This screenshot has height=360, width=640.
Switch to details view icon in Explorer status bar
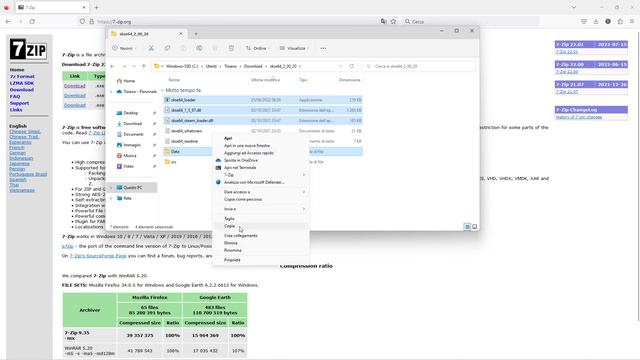click(467, 227)
